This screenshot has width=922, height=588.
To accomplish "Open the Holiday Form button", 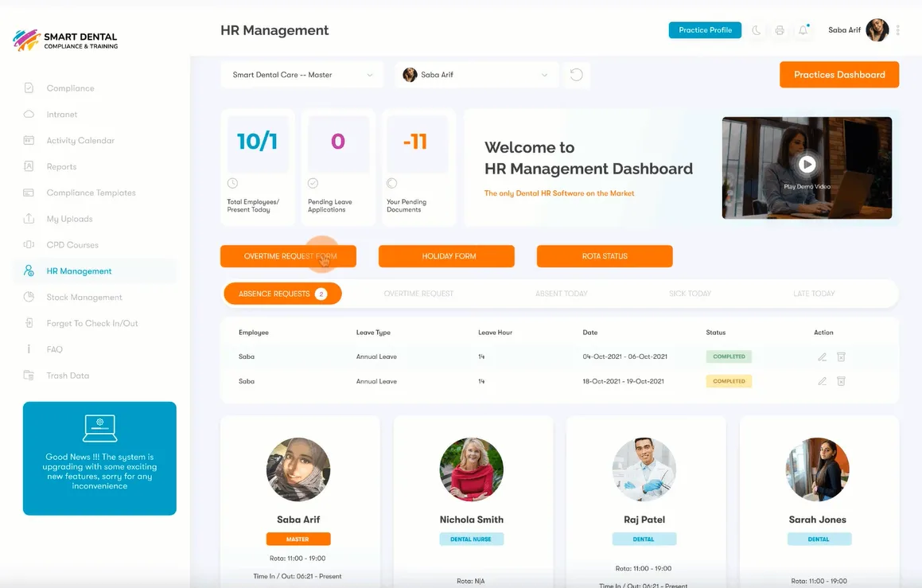I will (446, 256).
